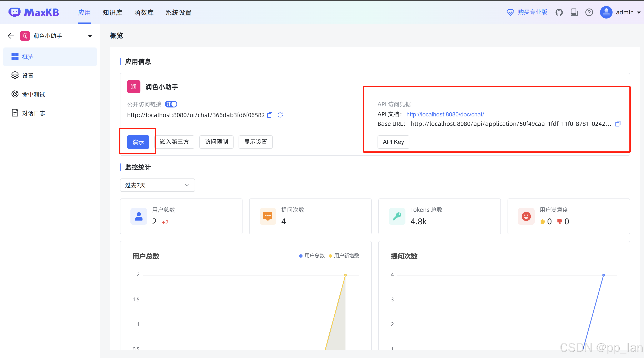The image size is (644, 358).
Task: Click the 润色小助手 name in 应用信息
Action: (x=161, y=87)
